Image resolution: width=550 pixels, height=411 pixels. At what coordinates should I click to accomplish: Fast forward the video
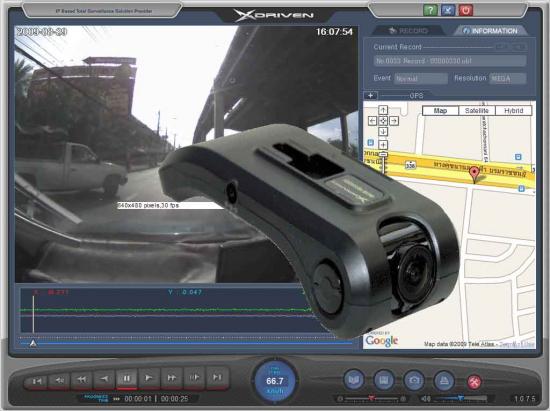pyautogui.click(x=172, y=378)
